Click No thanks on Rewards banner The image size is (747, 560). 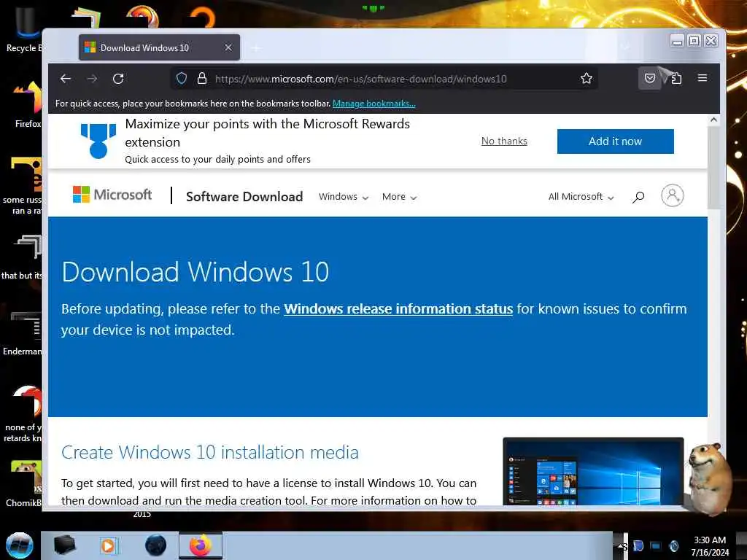(x=504, y=141)
